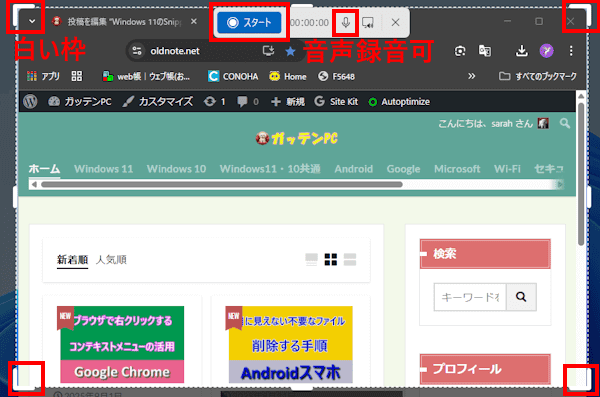The width and height of the screenshot is (600, 397).
Task: Click the ガッテンPC site logo
Action: (x=297, y=138)
